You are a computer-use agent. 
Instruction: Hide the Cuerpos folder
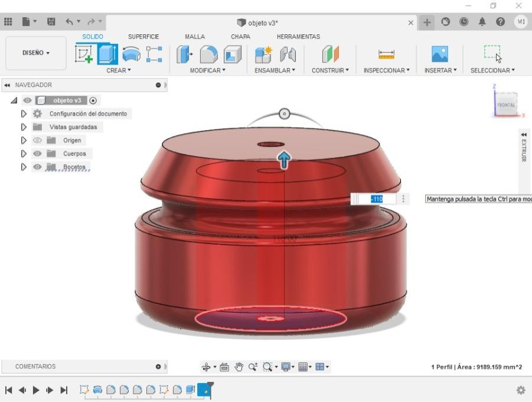37,154
